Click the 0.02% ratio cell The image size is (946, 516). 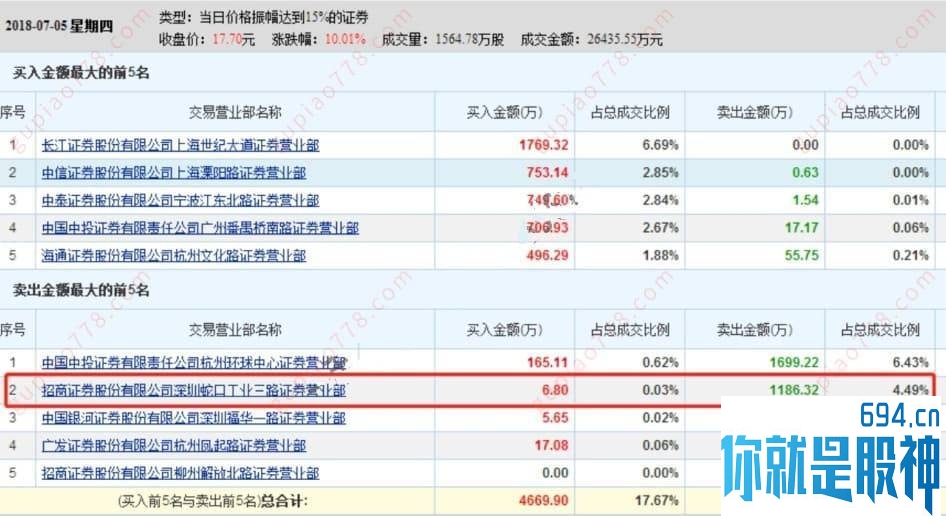[x=660, y=418]
